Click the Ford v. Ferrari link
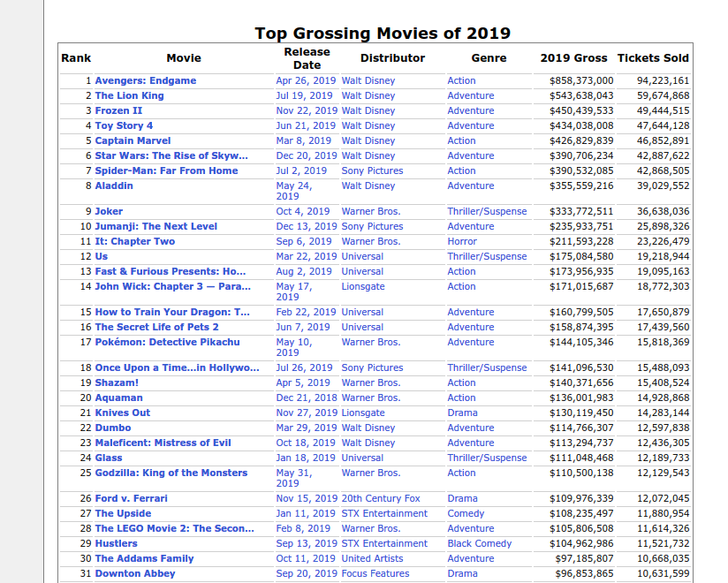 [131, 498]
